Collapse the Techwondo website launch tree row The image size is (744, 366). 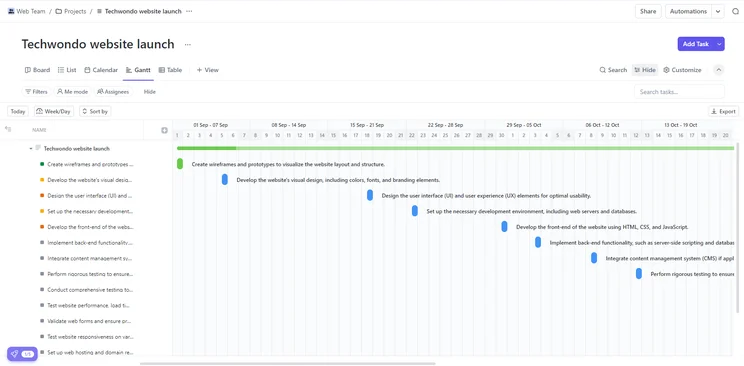[31, 149]
